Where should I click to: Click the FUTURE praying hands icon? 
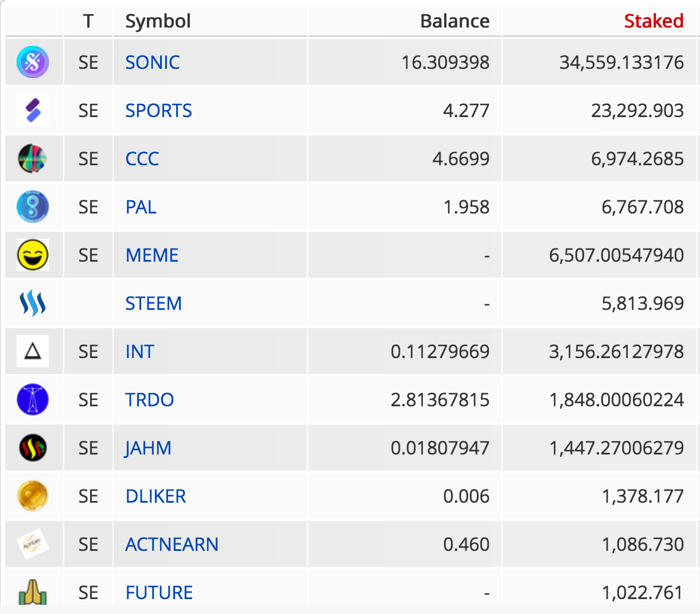click(x=33, y=591)
